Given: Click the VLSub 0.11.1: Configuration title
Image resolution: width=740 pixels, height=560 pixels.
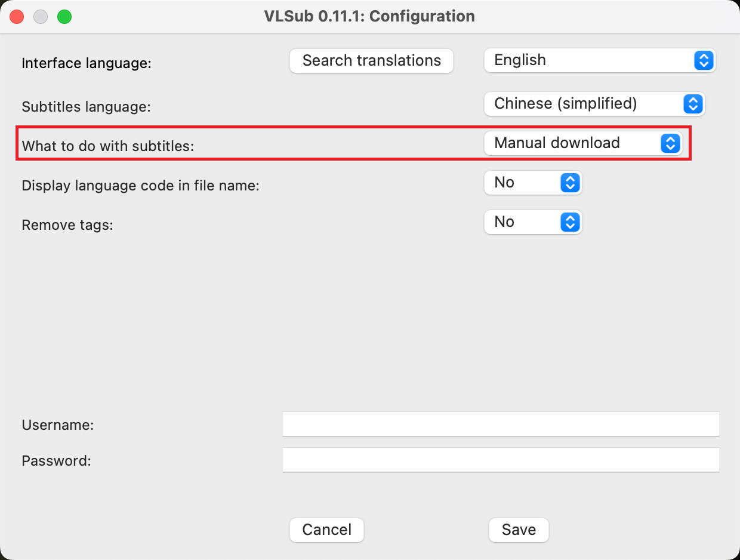Looking at the screenshot, I should point(370,16).
